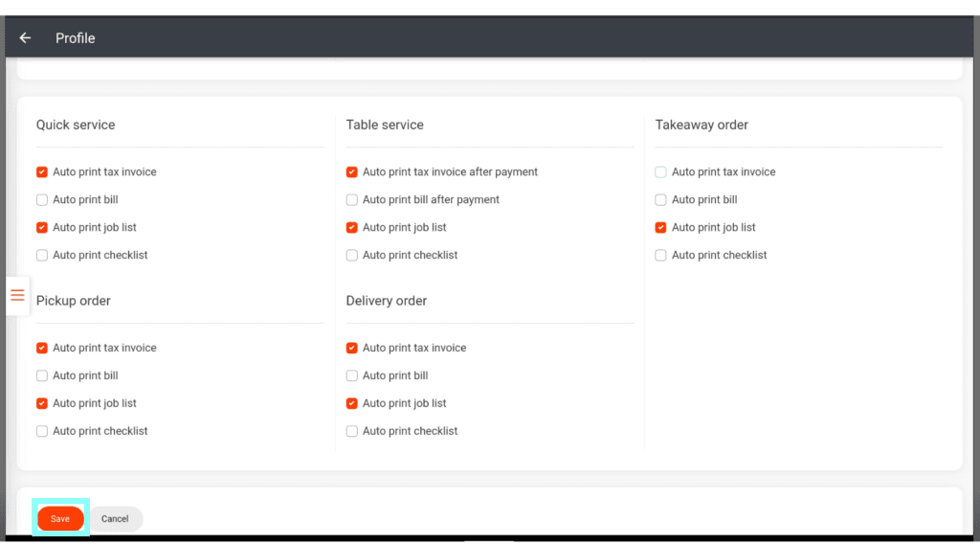Enable Auto print bill after payment

click(352, 200)
